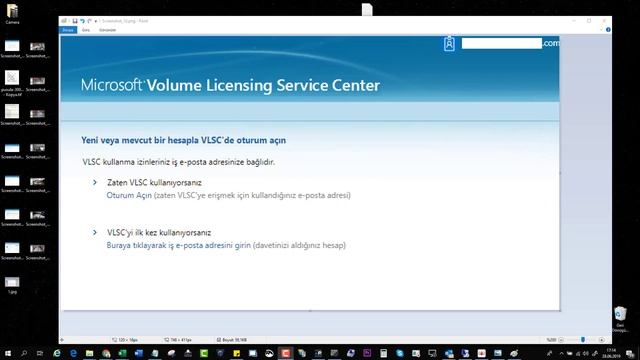Open Google Chrome from the taskbar

[106, 353]
